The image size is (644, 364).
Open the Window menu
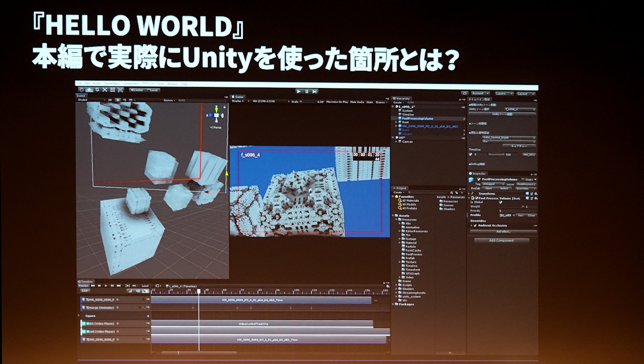(172, 84)
